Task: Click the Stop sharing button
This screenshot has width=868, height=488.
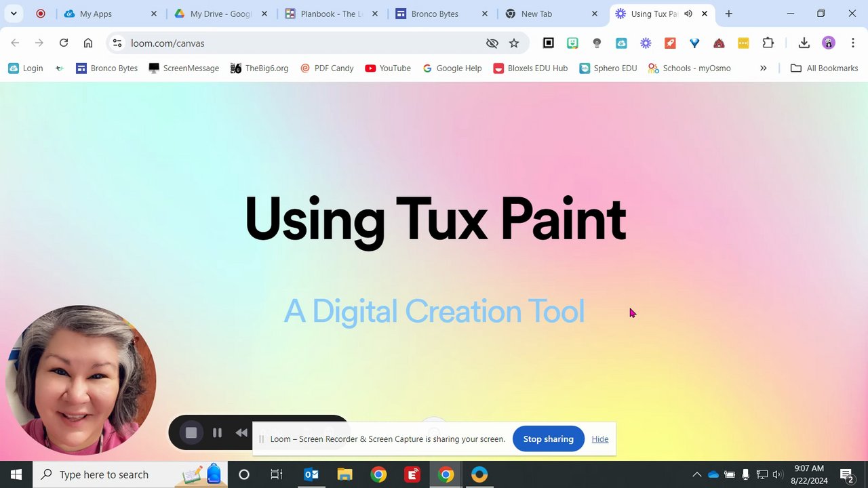Action: pyautogui.click(x=549, y=439)
